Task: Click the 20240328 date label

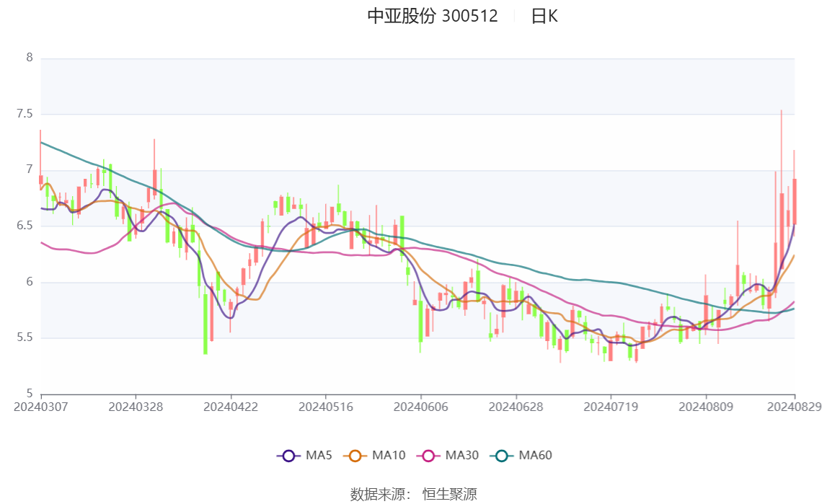Action: click(136, 407)
